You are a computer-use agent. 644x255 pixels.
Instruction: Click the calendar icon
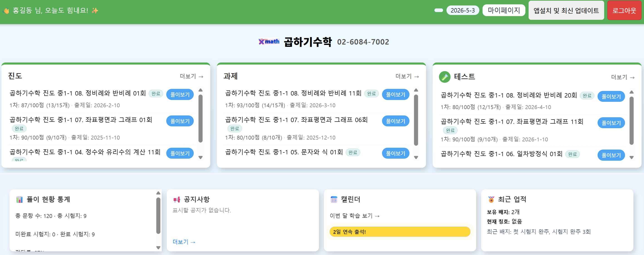point(334,199)
